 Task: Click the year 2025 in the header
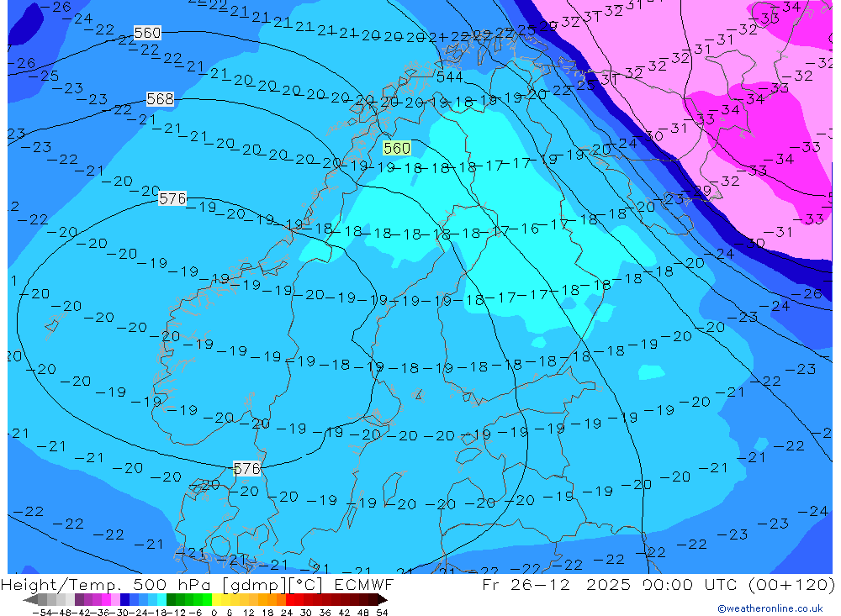pyautogui.click(x=608, y=584)
